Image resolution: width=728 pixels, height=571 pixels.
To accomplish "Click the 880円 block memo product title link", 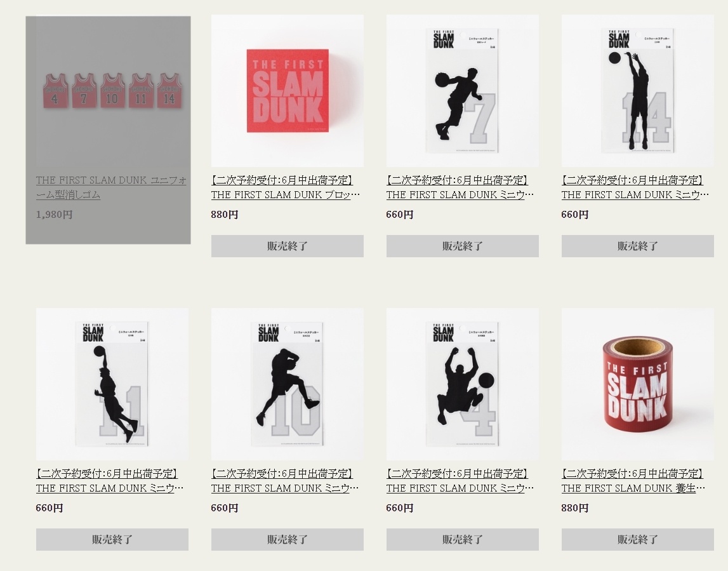I will 286,187.
